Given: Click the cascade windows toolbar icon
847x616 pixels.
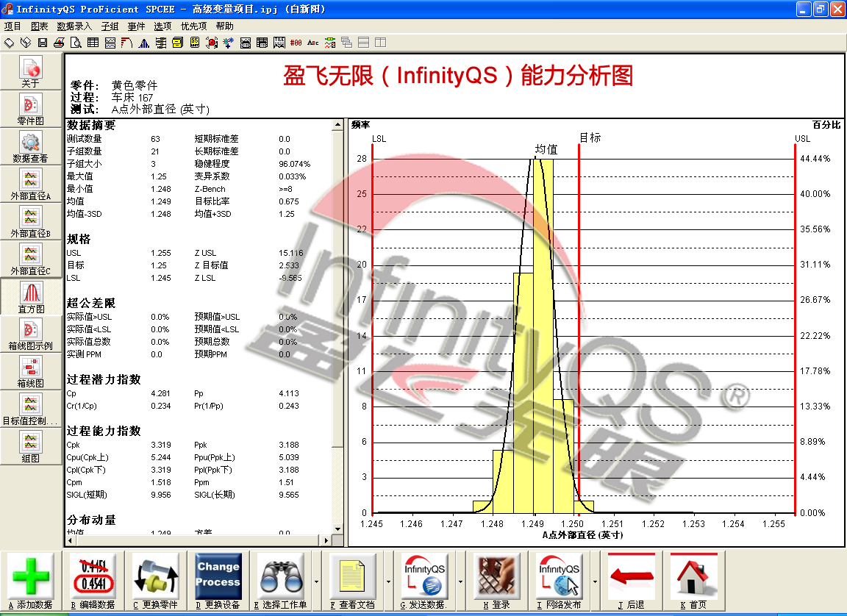Looking at the screenshot, I should pos(347,43).
